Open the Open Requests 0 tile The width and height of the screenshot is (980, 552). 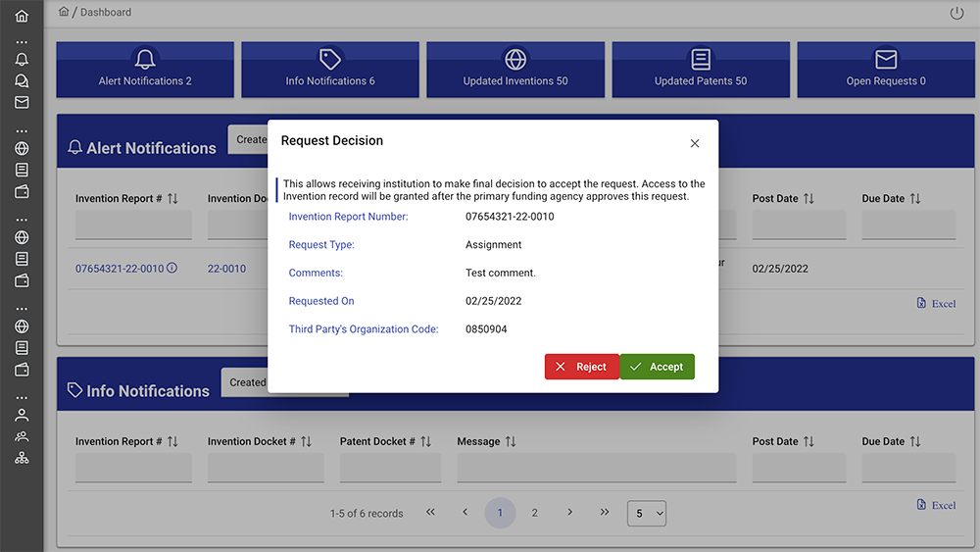(886, 69)
